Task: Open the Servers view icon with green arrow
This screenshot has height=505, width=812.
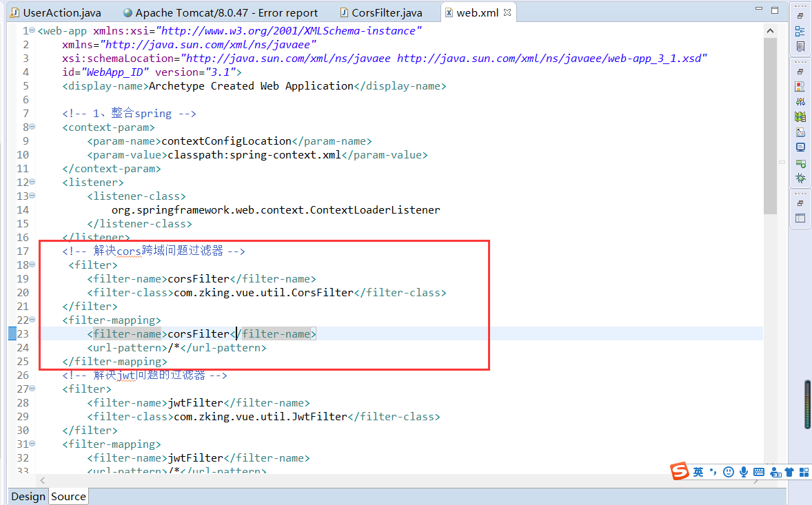Action: tap(800, 163)
